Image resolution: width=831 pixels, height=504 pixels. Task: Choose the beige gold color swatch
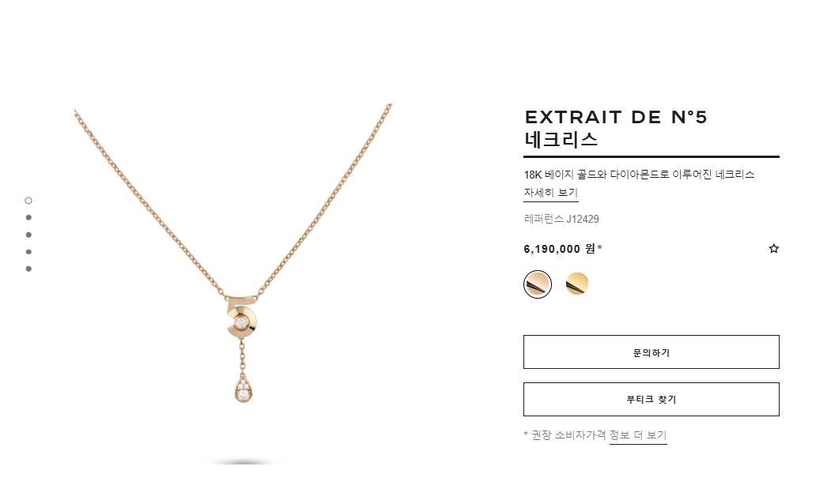[x=538, y=284]
